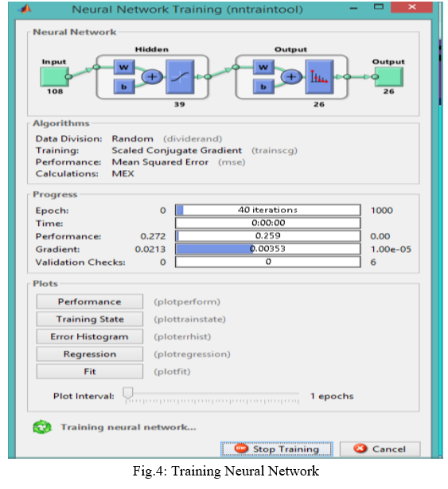The image size is (448, 489).
Task: Select the hidden layer bias b block
Action: coord(124,87)
